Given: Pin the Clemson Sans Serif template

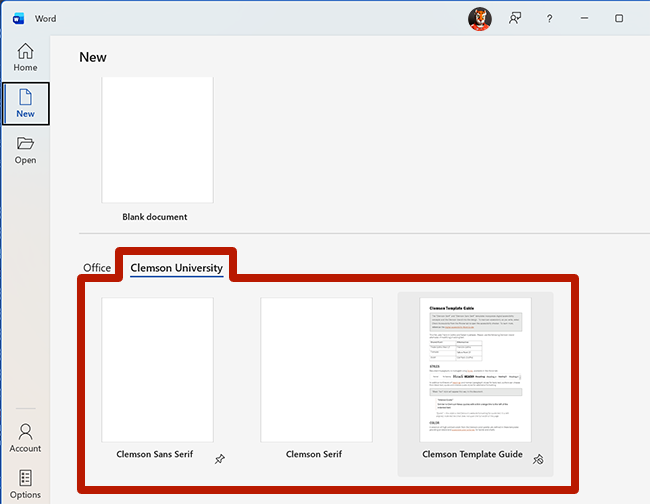Looking at the screenshot, I should [220, 459].
